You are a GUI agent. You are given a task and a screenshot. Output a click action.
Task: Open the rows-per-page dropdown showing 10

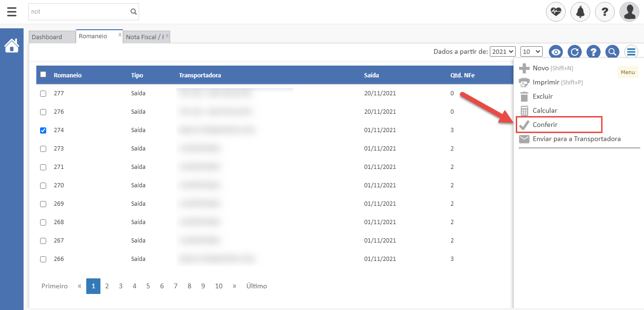pos(531,51)
